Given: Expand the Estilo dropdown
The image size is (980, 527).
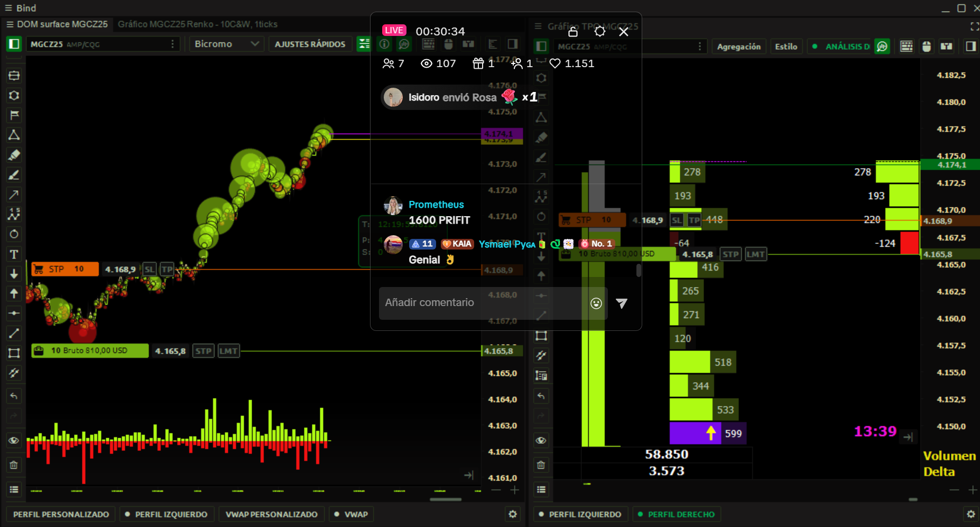Looking at the screenshot, I should [x=785, y=47].
